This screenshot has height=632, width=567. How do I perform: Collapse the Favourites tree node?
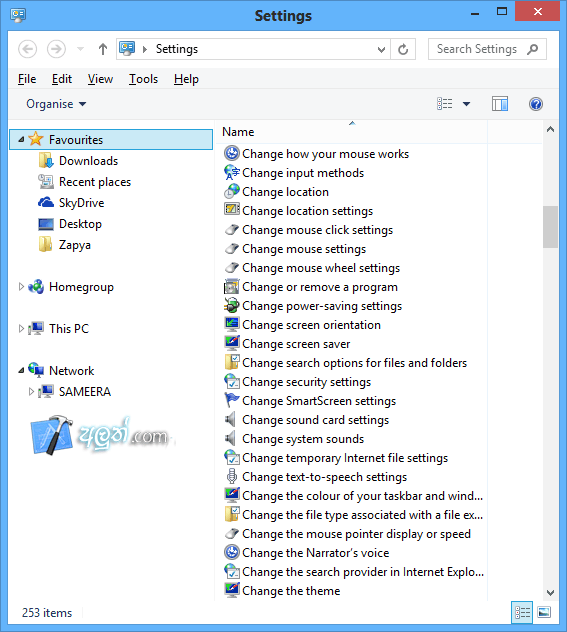click(x=21, y=139)
